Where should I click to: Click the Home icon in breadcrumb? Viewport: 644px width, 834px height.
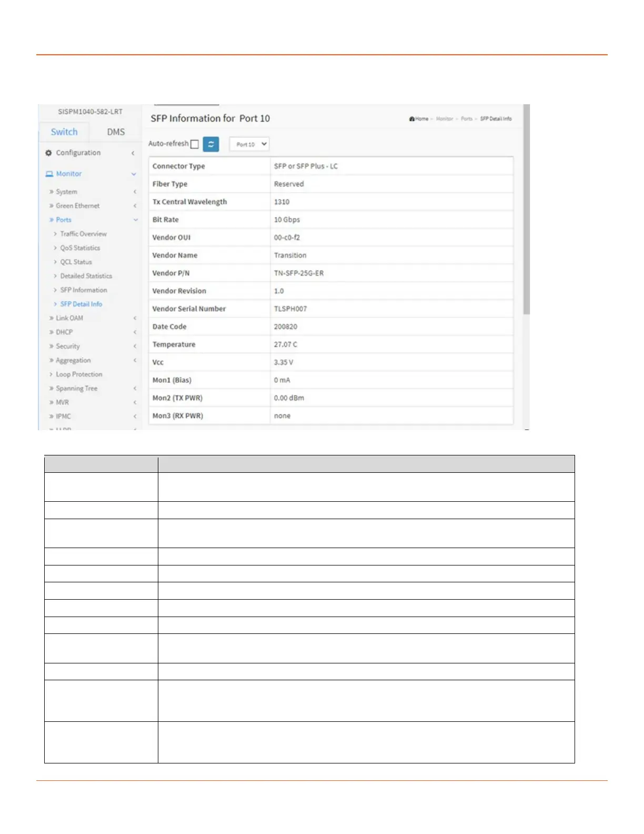412,119
